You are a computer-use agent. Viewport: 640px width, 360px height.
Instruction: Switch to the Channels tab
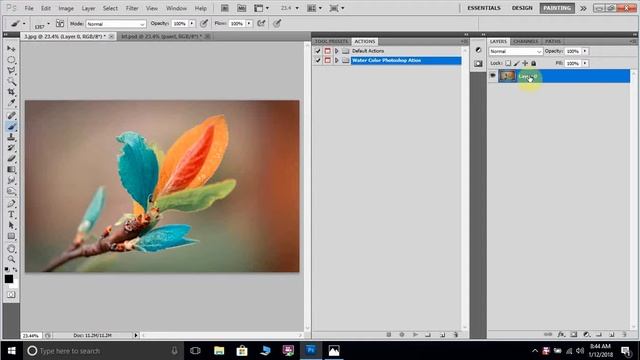click(x=525, y=42)
